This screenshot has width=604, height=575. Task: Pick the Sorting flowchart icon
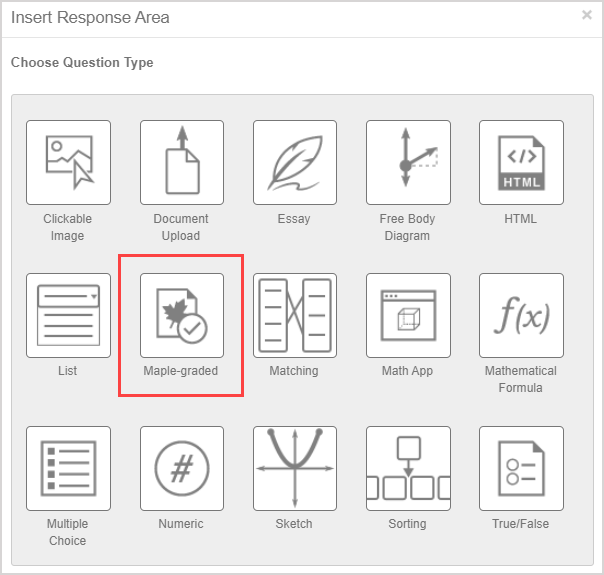[x=407, y=468]
